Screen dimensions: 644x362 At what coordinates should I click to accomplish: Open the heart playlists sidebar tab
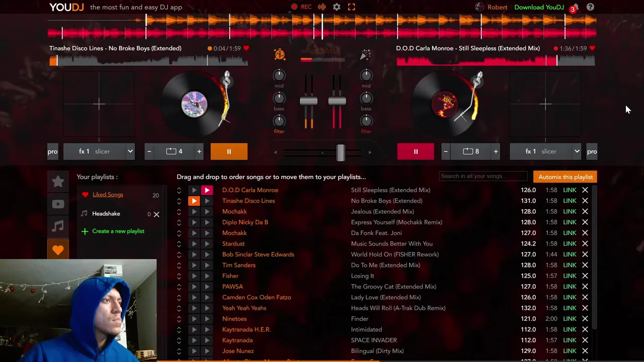click(x=58, y=249)
